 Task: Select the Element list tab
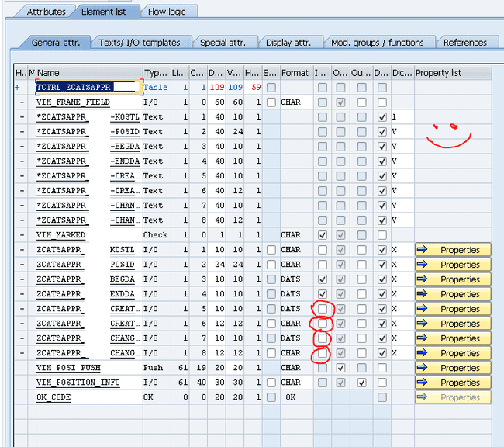[103, 12]
